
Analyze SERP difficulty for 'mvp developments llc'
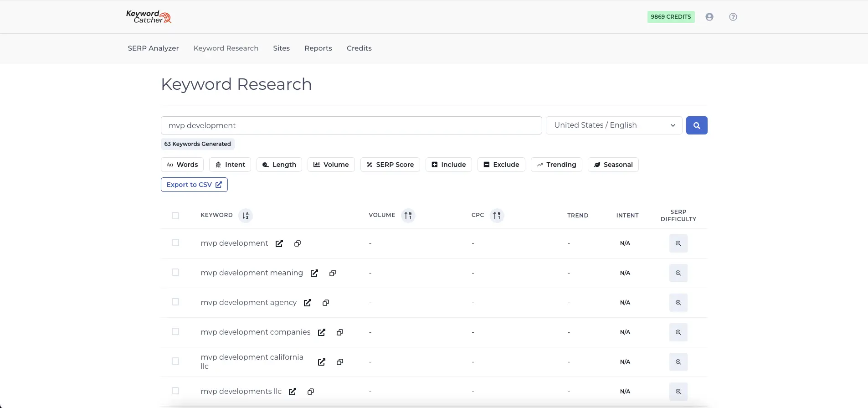tap(678, 392)
